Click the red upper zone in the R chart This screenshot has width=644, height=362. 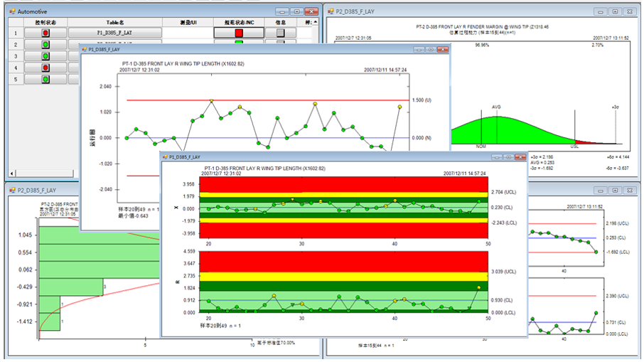pos(343,262)
